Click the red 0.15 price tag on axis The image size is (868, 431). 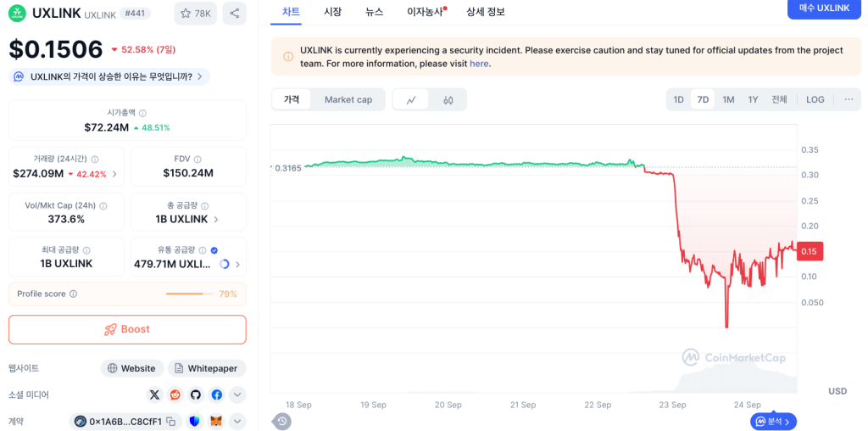pos(810,251)
